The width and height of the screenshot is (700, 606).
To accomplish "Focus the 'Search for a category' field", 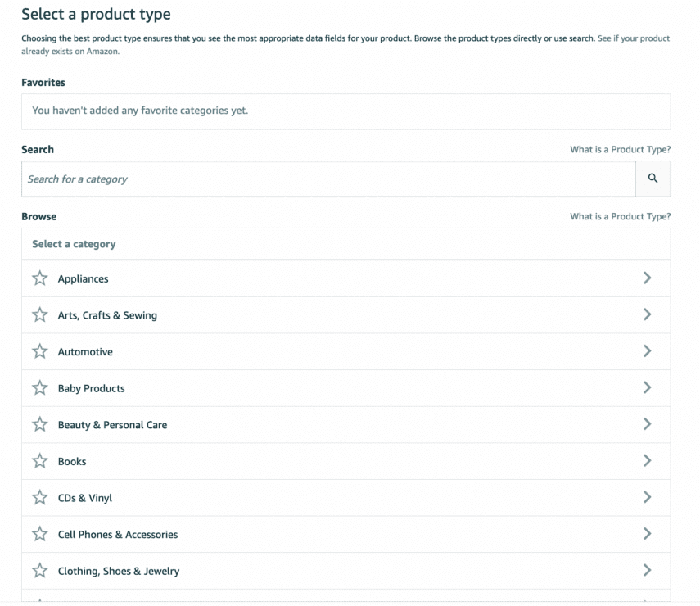I will click(327, 179).
